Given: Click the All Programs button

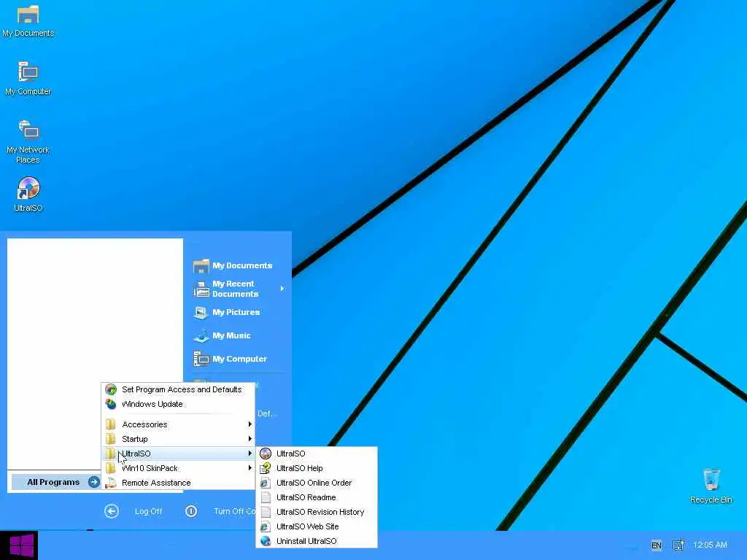Looking at the screenshot, I should pos(56,483).
